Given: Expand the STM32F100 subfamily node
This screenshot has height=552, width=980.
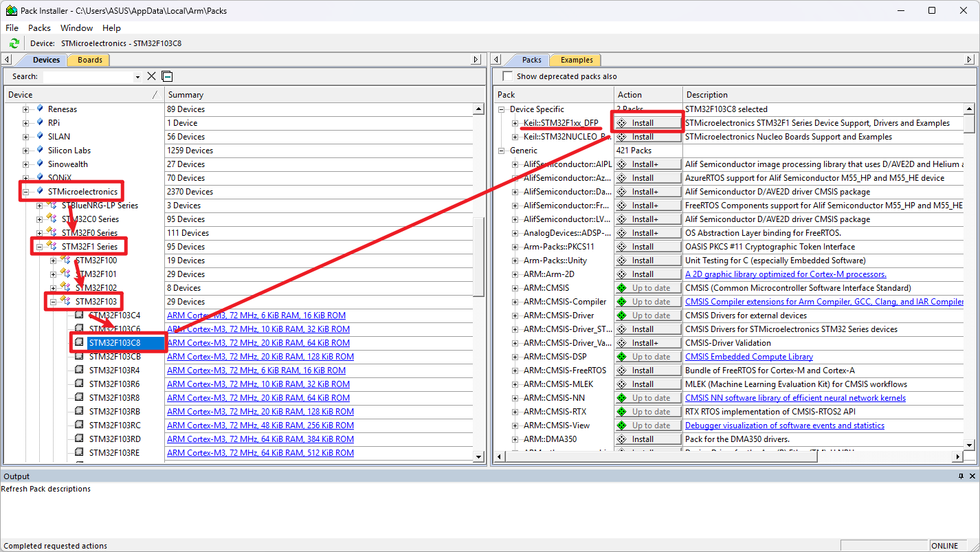Looking at the screenshot, I should [53, 261].
